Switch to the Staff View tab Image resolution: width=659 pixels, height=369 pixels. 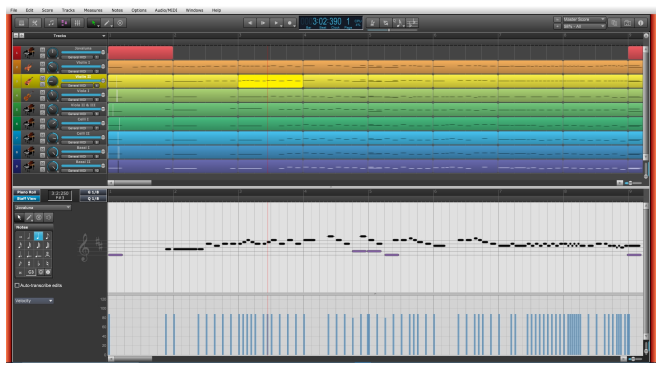[27, 198]
